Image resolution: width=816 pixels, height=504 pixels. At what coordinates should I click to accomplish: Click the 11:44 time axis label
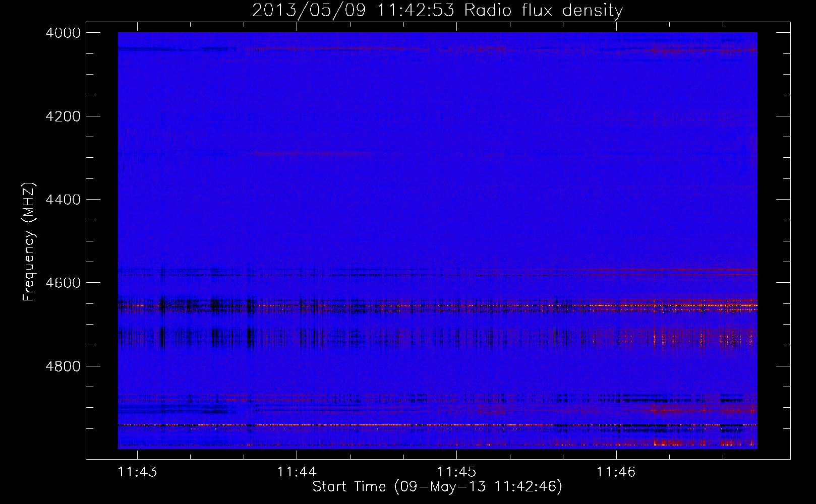[297, 472]
